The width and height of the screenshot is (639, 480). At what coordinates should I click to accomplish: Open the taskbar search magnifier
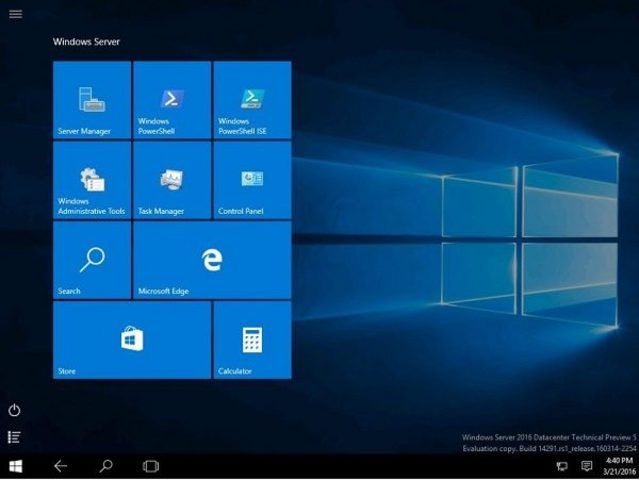[106, 466]
